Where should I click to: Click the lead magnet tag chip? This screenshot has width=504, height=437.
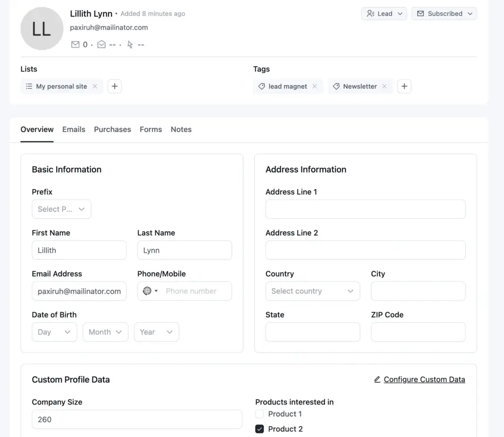point(288,86)
